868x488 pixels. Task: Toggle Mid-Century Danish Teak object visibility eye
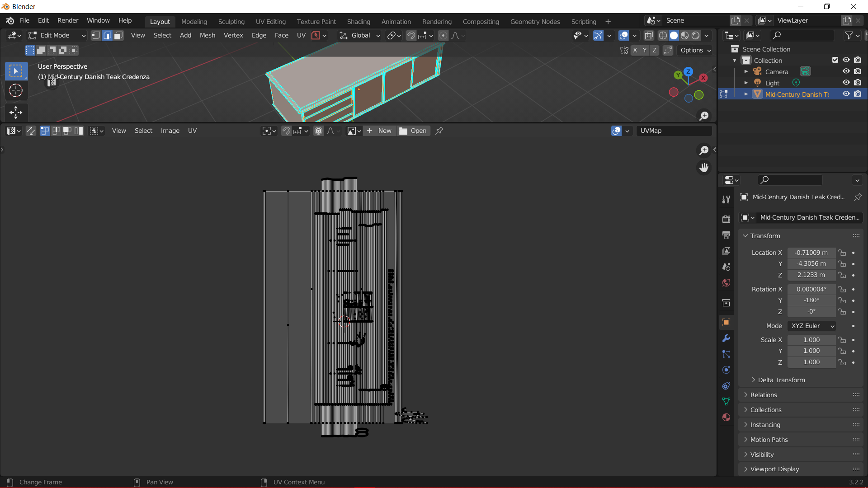click(x=846, y=94)
